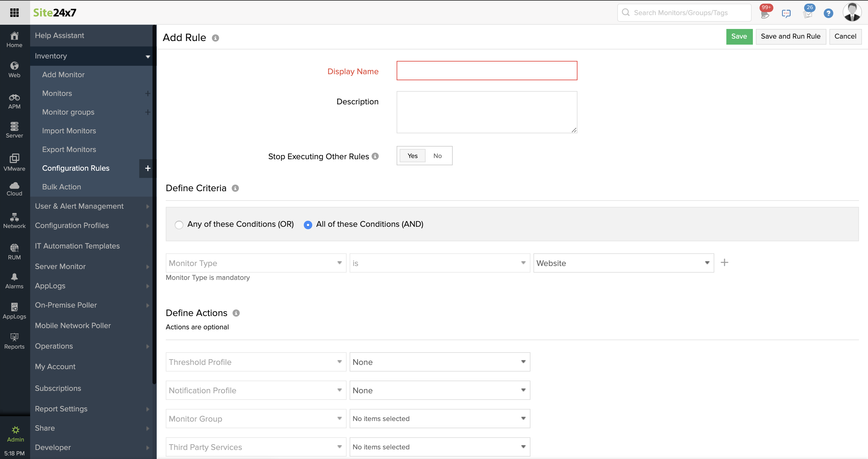
Task: Open the Network sidebar icon
Action: pos(14,217)
